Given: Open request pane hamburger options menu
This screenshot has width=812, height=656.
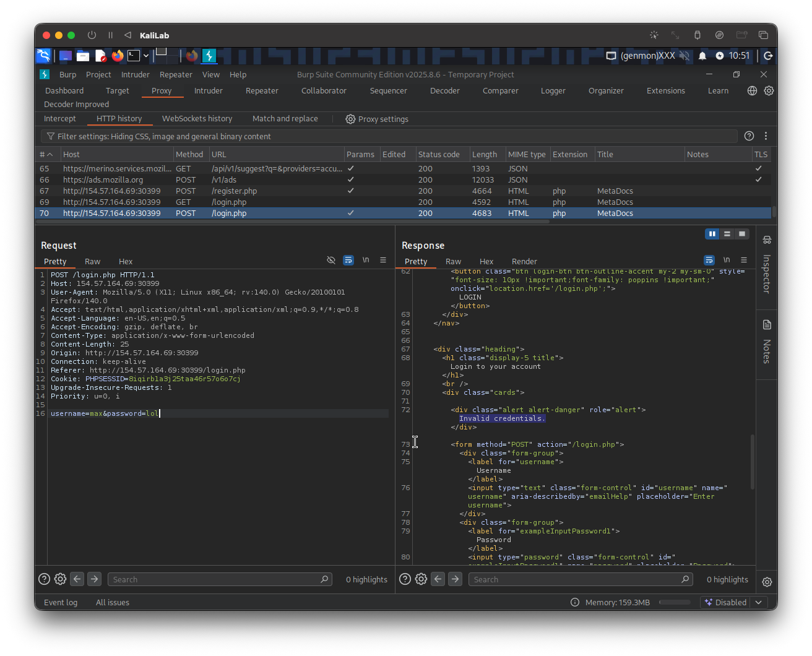Looking at the screenshot, I should coord(383,261).
